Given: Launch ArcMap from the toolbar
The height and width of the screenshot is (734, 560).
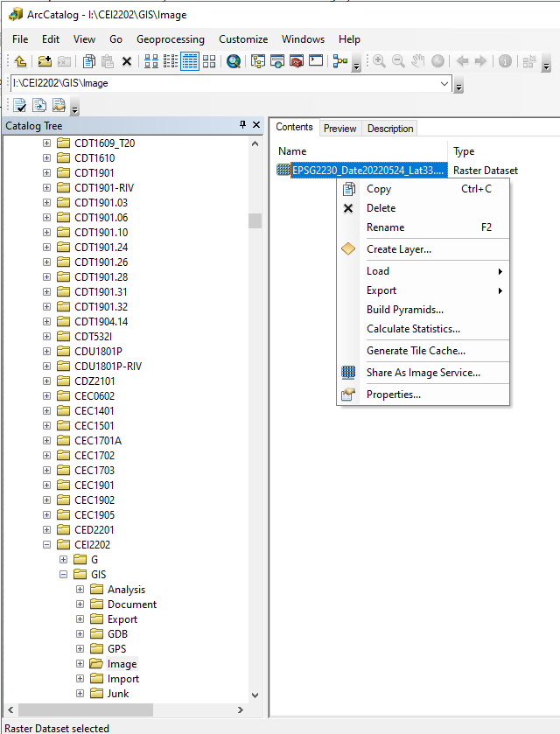Looking at the screenshot, I should point(233,61).
